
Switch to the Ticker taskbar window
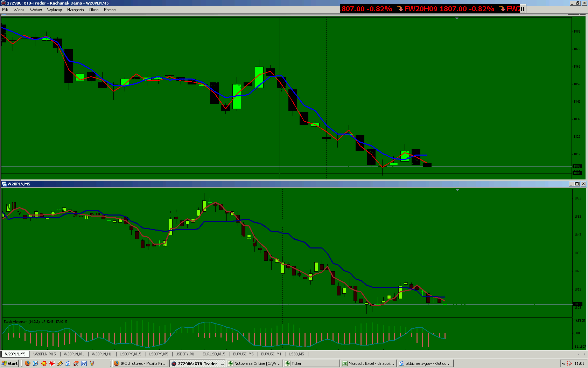tap(311, 363)
